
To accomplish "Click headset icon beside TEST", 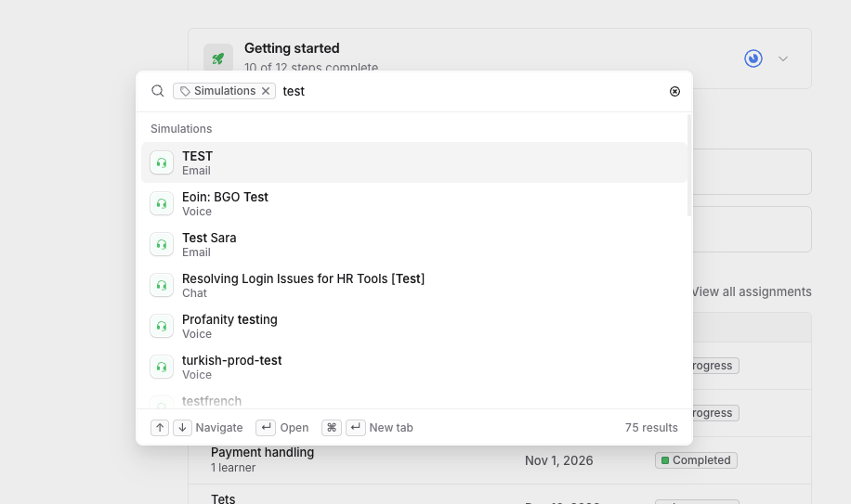I will [162, 162].
